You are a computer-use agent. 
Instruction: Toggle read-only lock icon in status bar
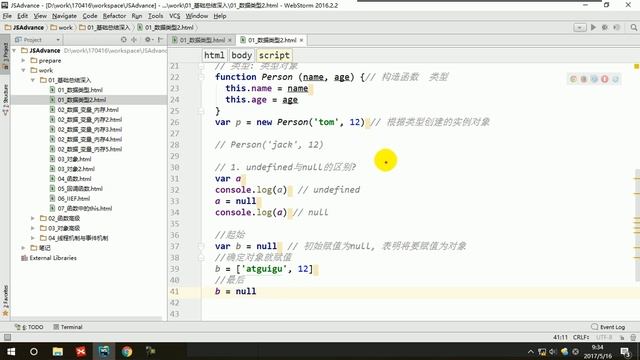622,337
